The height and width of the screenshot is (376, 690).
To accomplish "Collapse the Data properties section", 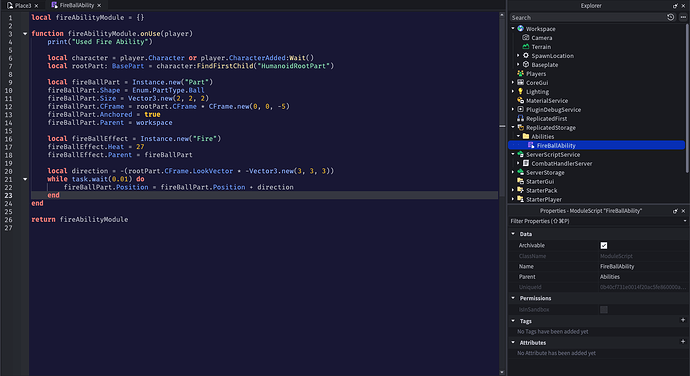I will coord(513,234).
